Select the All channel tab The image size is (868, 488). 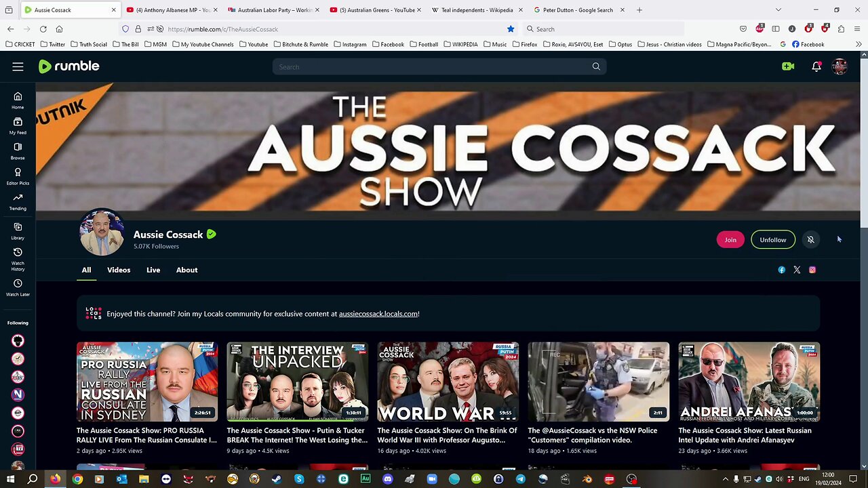click(x=86, y=270)
